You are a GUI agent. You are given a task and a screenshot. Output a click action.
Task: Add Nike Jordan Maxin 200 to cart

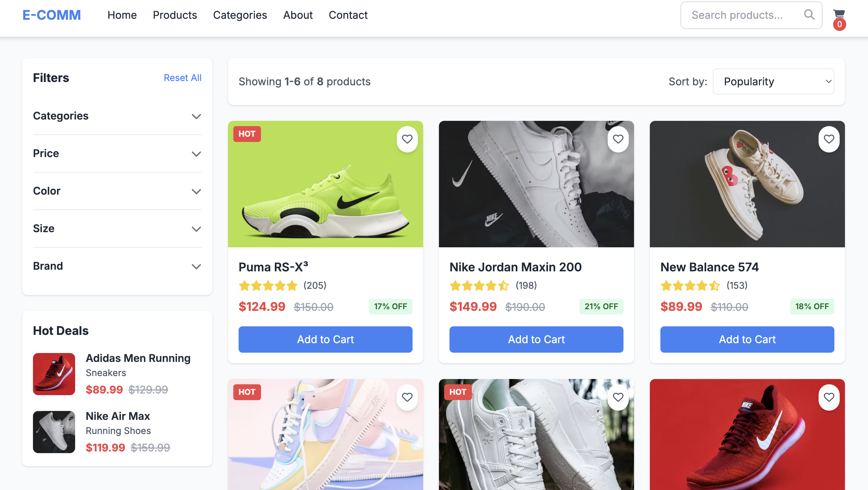pyautogui.click(x=536, y=340)
